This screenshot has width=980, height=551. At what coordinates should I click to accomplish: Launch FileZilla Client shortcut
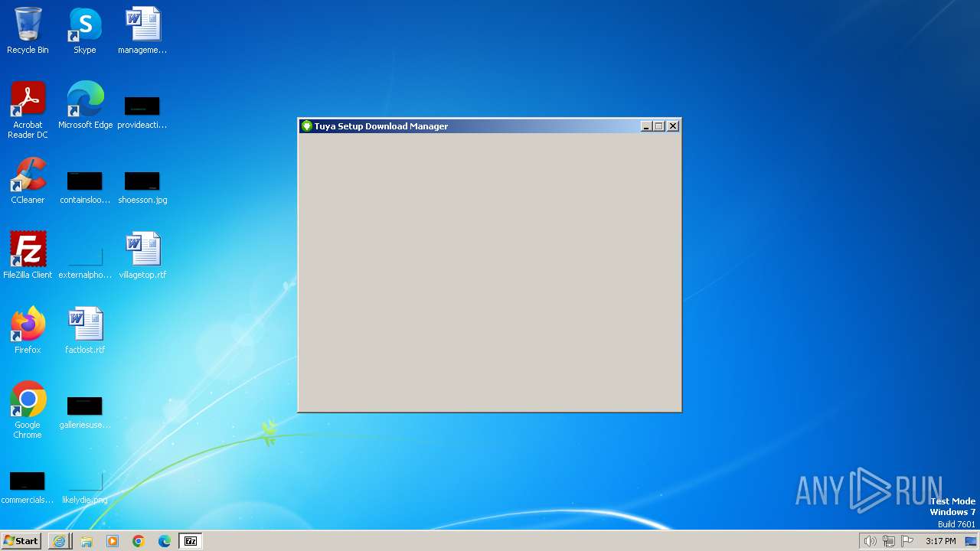point(28,256)
